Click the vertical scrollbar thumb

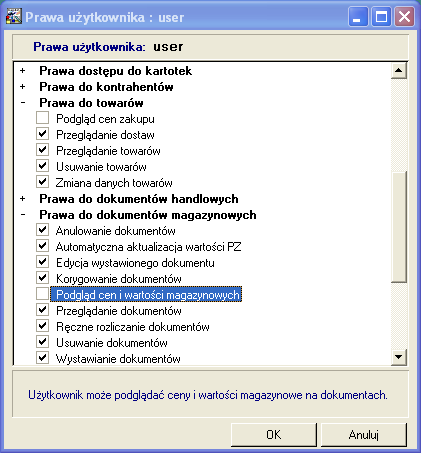399,227
